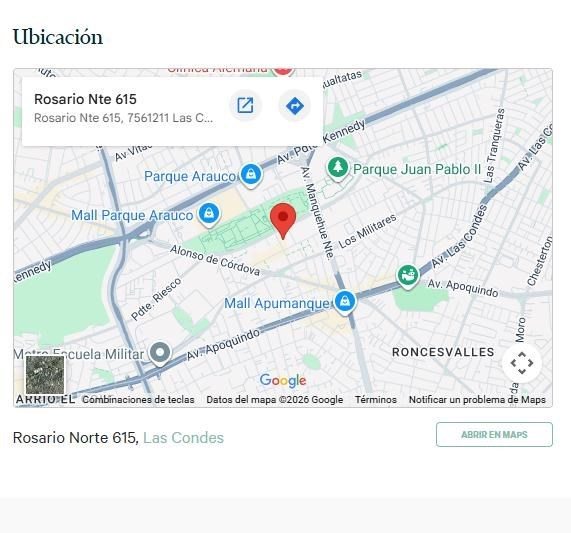Click the Google logo on the map
571x533 pixels.
tap(283, 380)
